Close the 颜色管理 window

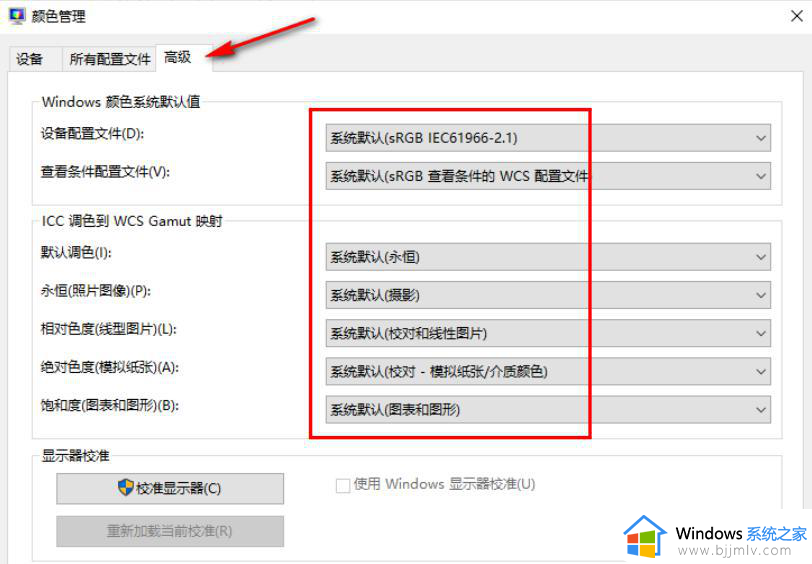point(797,16)
